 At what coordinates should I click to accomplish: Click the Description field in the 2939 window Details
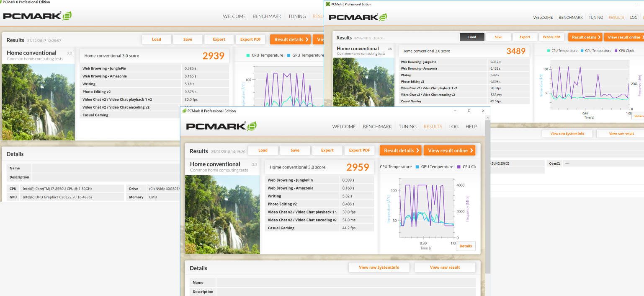click(106, 177)
